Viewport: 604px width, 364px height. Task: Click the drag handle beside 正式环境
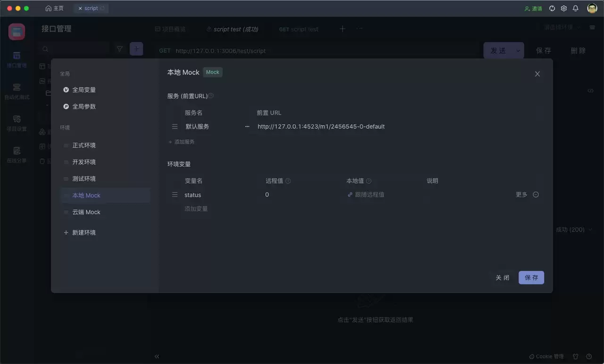coord(66,145)
